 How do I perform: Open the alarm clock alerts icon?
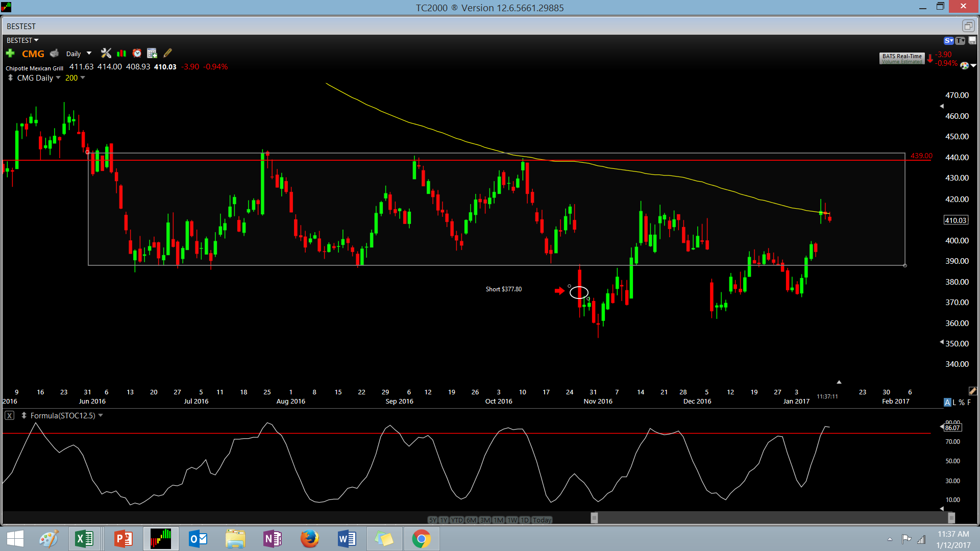pyautogui.click(x=137, y=53)
